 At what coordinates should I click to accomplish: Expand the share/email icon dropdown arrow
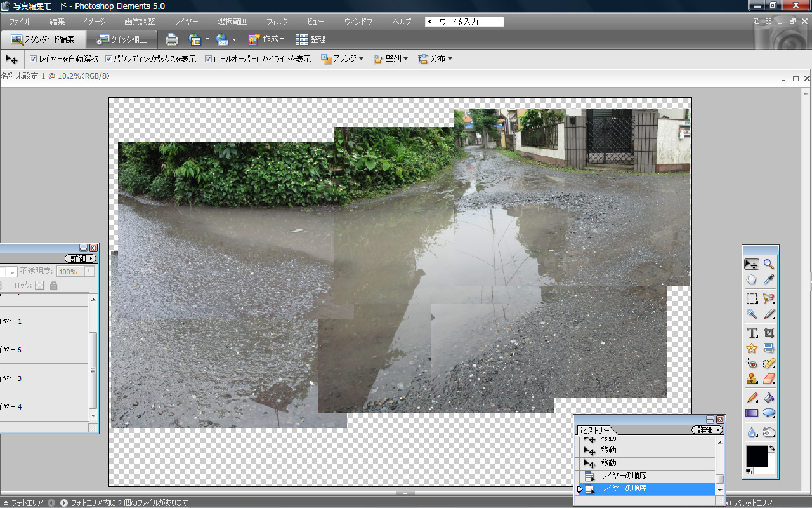pos(234,39)
